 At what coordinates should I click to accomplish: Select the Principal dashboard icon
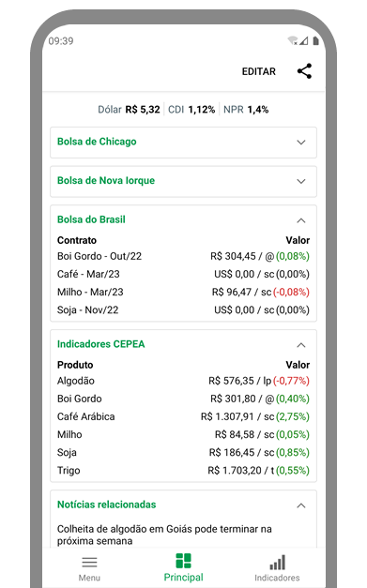click(x=184, y=561)
